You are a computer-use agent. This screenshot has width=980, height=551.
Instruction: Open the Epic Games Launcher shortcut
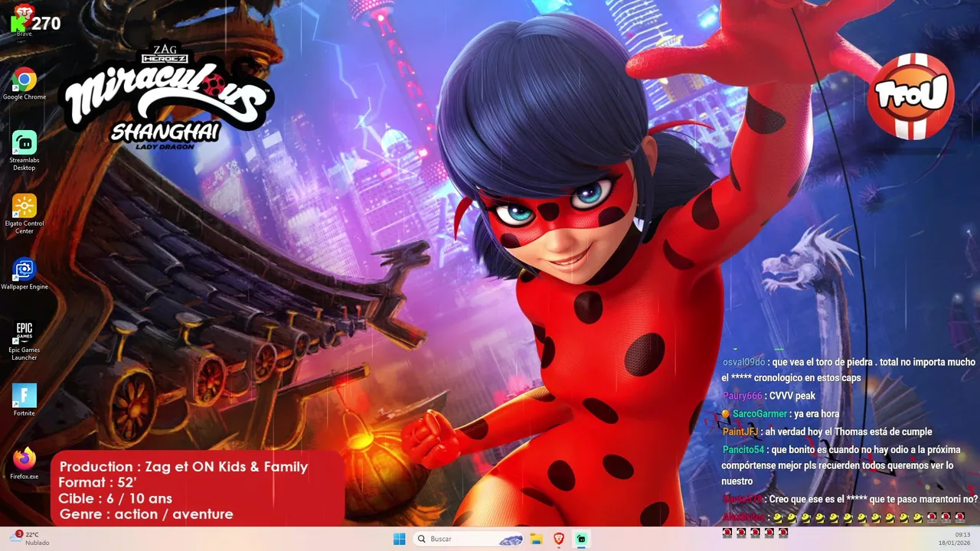tap(24, 341)
